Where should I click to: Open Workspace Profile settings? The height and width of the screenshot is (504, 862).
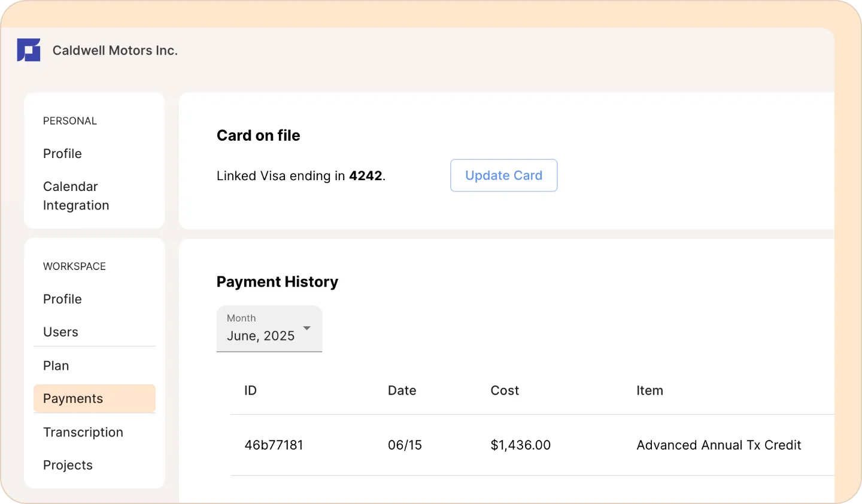(x=62, y=299)
